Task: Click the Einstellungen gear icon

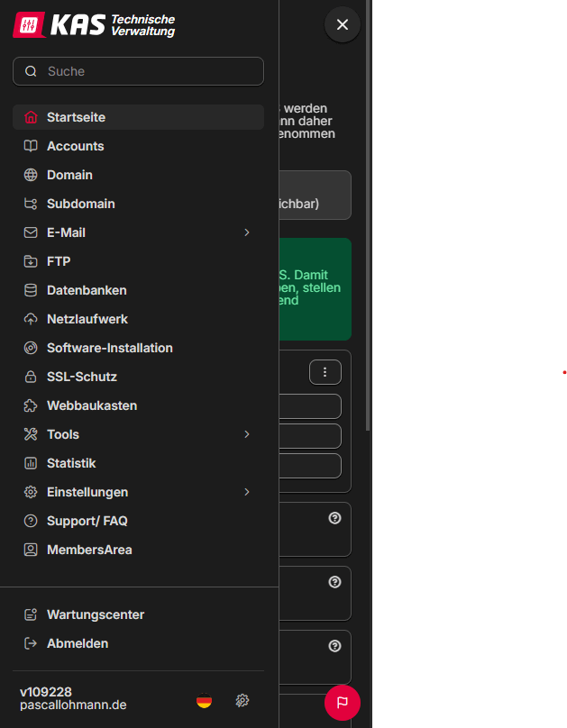Action: coord(31,492)
